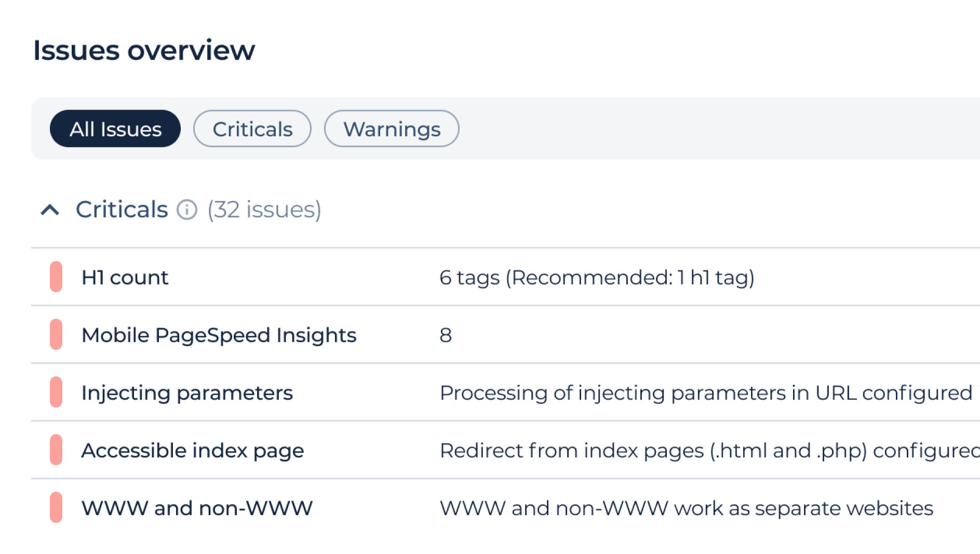Click red severity marker on WWW and non-WWW
The height and width of the screenshot is (554, 980).
click(x=56, y=508)
